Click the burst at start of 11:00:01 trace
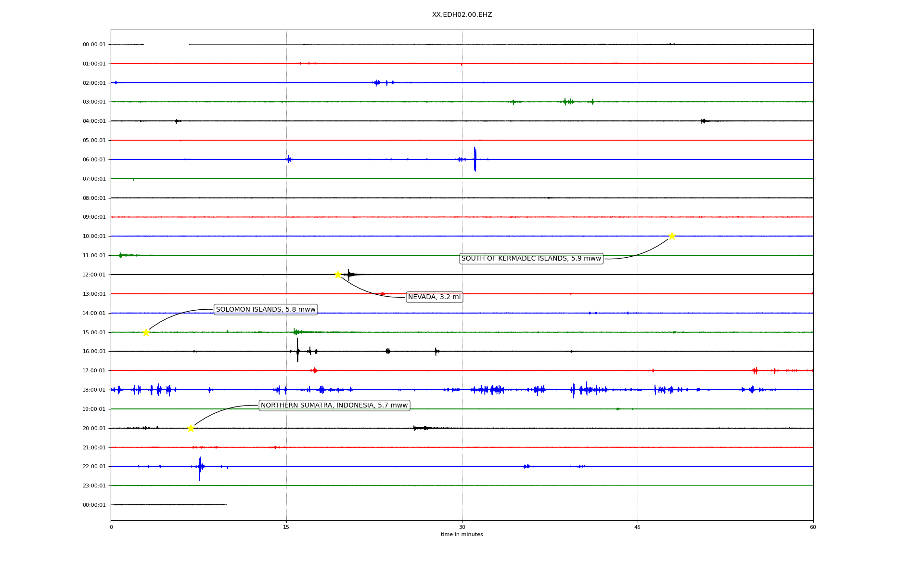924x578 pixels. pyautogui.click(x=121, y=255)
